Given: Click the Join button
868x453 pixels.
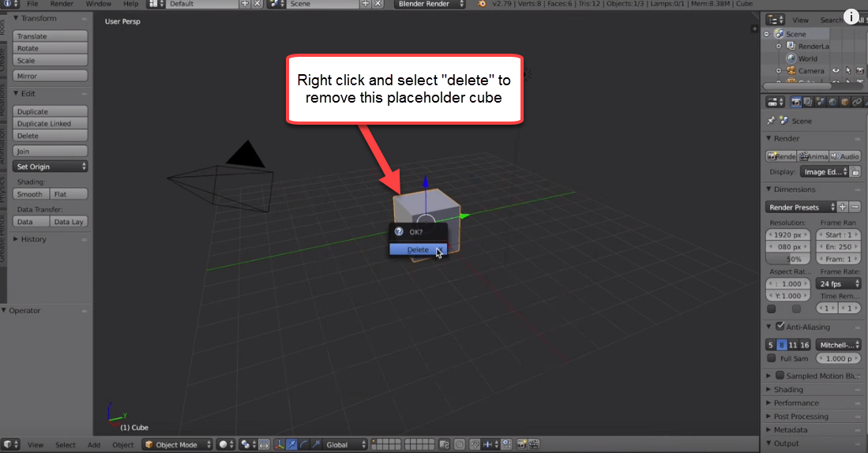Looking at the screenshot, I should tap(50, 151).
